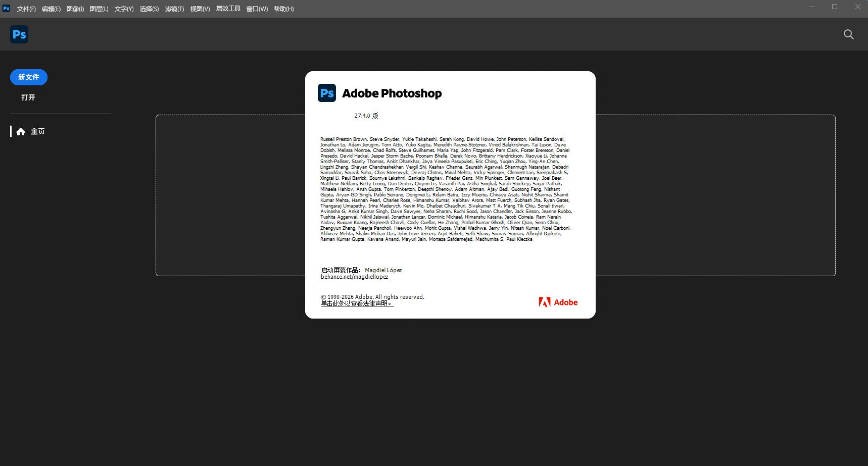
Task: Click the Russell Preston Brown credits line
Action: click(442, 139)
